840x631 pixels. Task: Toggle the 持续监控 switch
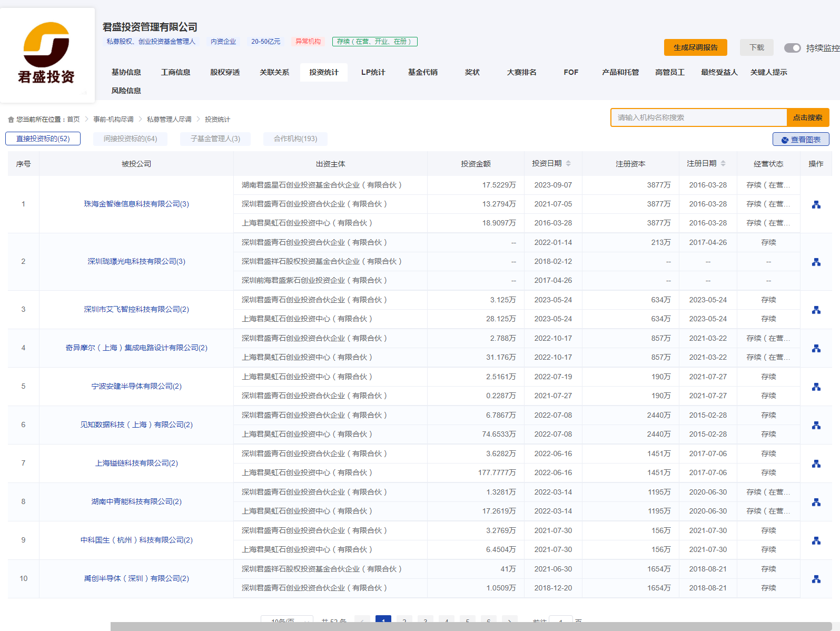click(x=792, y=48)
